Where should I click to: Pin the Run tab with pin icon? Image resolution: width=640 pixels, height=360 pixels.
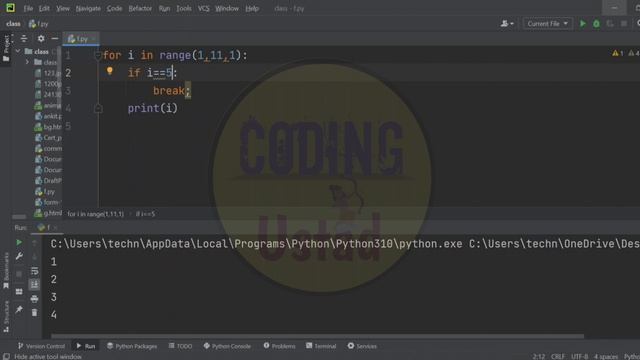(19, 309)
